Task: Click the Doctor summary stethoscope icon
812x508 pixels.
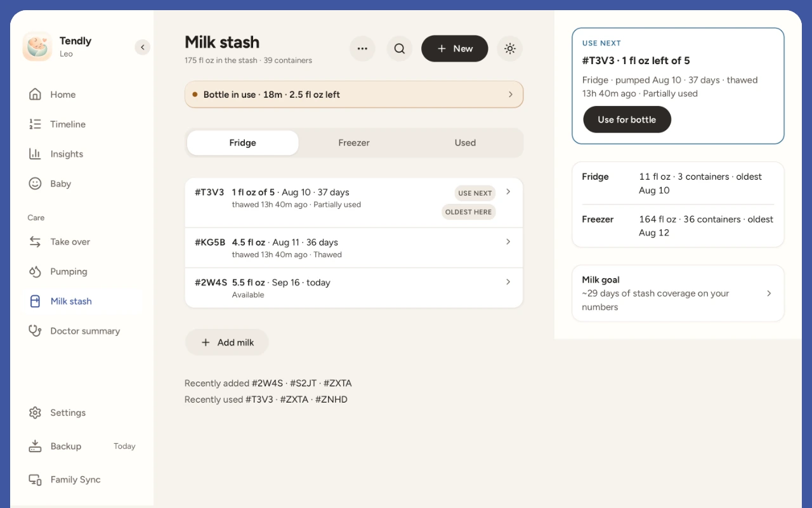Action: [36, 331]
